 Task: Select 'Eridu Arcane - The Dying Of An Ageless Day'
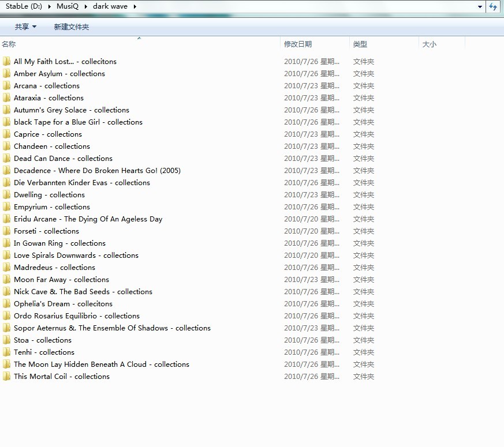click(x=88, y=219)
